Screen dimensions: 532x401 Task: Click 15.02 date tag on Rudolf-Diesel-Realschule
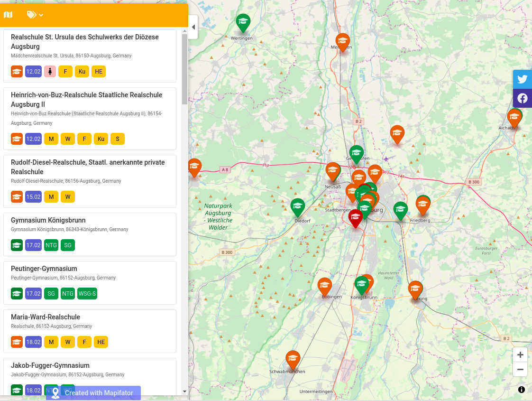coord(34,197)
